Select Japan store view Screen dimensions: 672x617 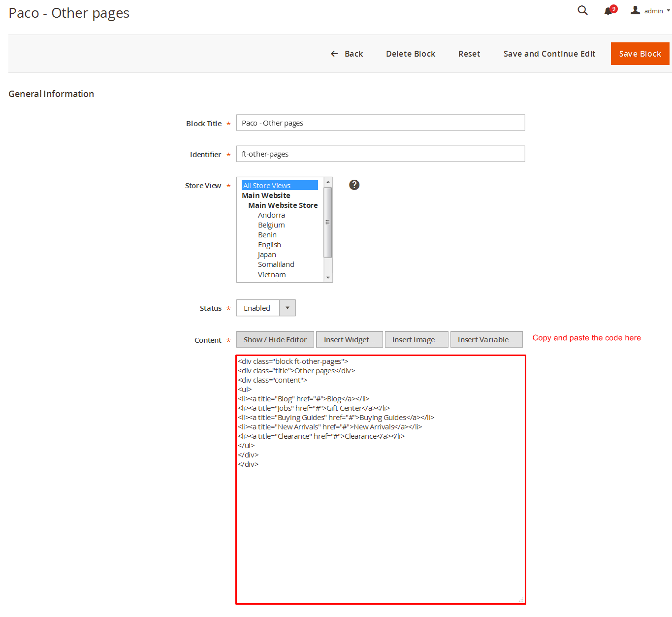coord(267,255)
